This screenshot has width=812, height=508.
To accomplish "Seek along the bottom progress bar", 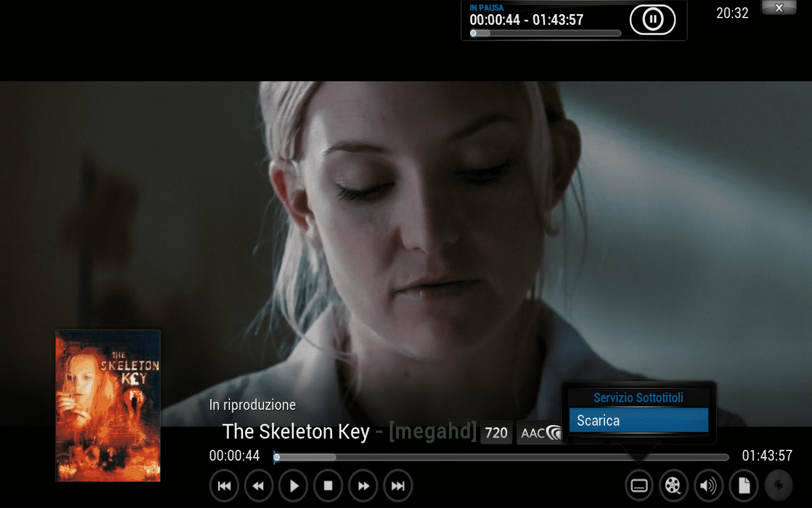I will (501, 457).
